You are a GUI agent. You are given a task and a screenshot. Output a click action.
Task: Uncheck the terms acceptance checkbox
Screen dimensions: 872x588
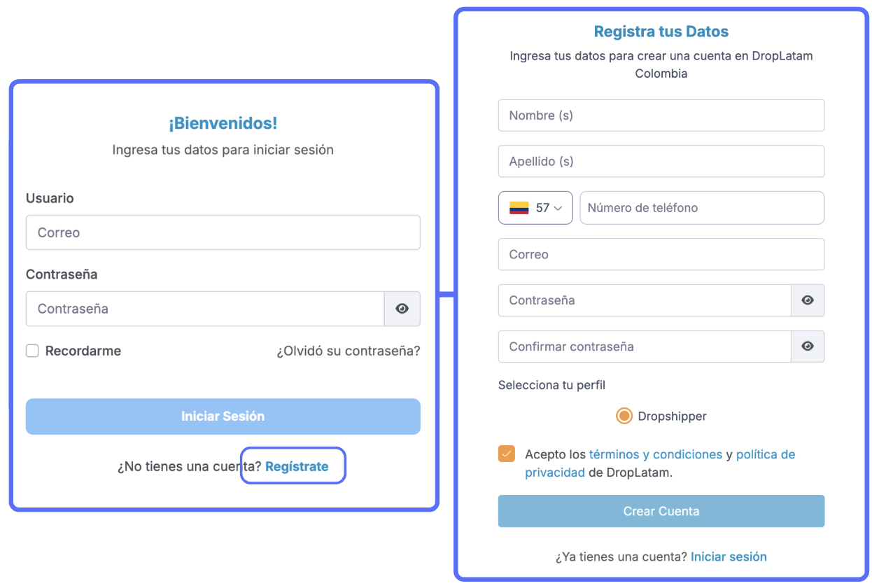[507, 454]
